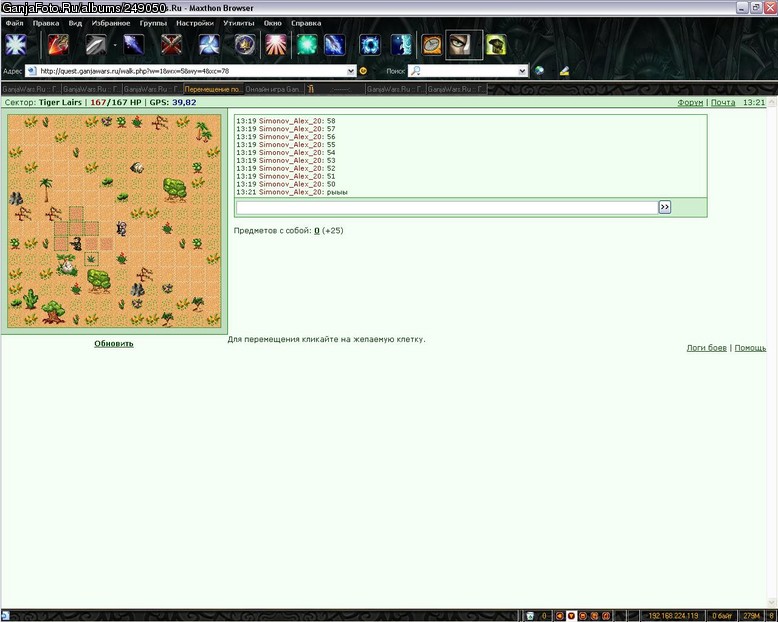Click the recycle bin icon in status bar
Screen dimensions: 778x622
pyautogui.click(x=530, y=616)
